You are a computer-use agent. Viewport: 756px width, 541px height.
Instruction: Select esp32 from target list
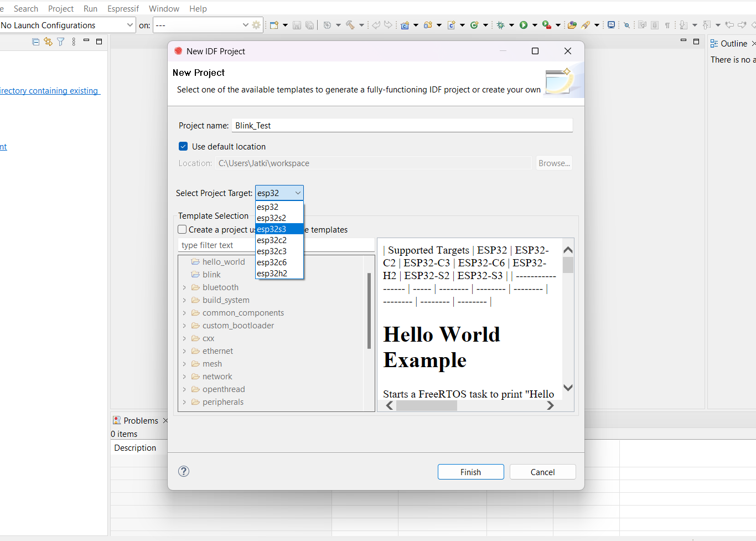(x=279, y=207)
